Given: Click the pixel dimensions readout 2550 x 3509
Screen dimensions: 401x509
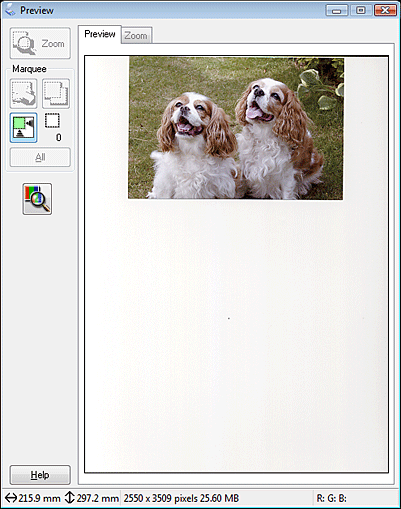Looking at the screenshot, I should click(x=156, y=498).
